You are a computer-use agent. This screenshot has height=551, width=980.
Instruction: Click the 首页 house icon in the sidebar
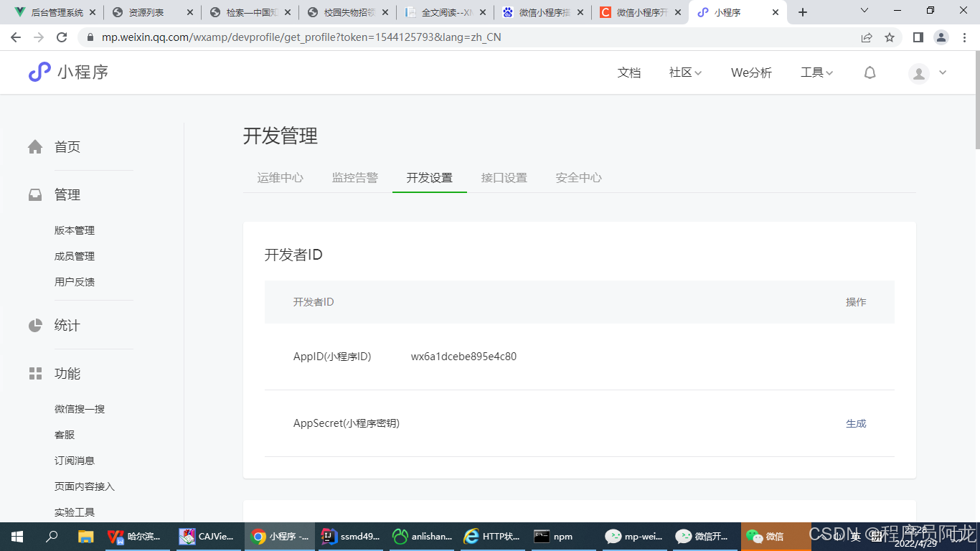tap(35, 146)
